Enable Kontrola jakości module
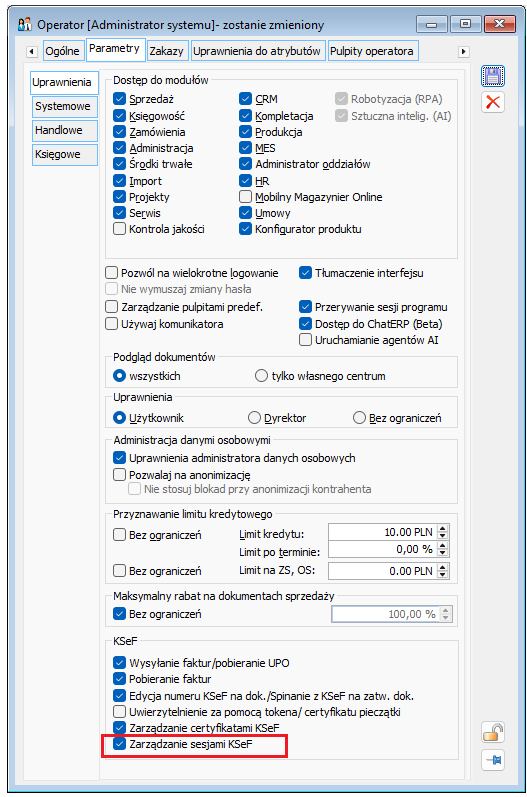 (x=119, y=229)
